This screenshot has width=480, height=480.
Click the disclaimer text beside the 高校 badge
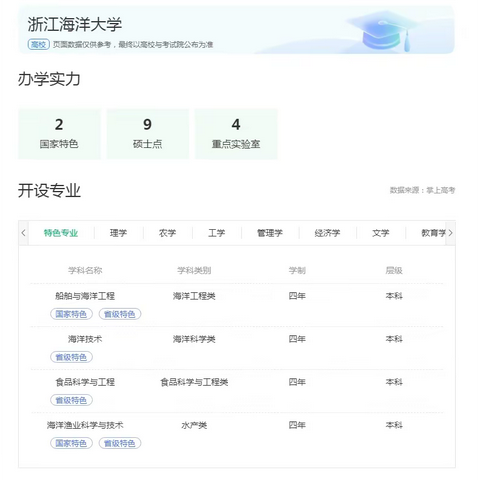133,44
